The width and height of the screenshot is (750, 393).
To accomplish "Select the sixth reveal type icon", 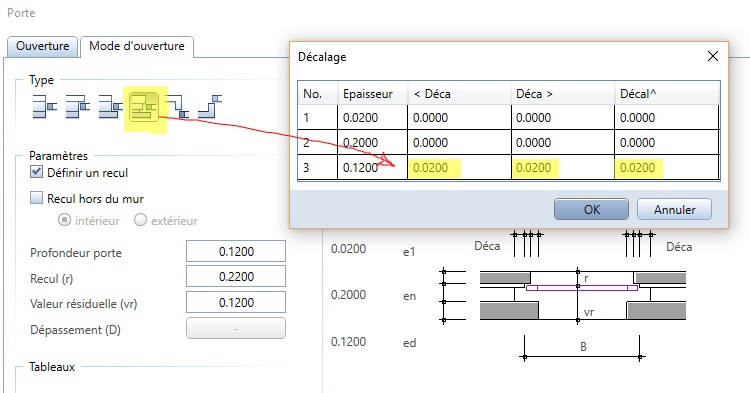I will pyautogui.click(x=210, y=106).
